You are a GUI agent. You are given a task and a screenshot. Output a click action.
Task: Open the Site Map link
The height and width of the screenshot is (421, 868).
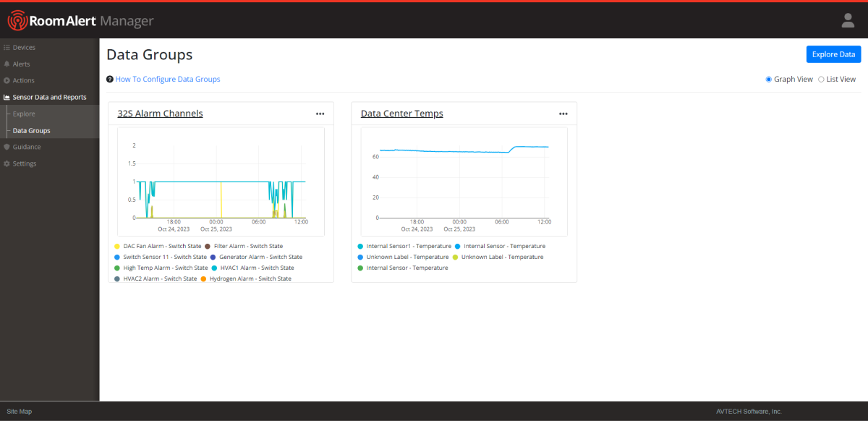[x=19, y=411]
